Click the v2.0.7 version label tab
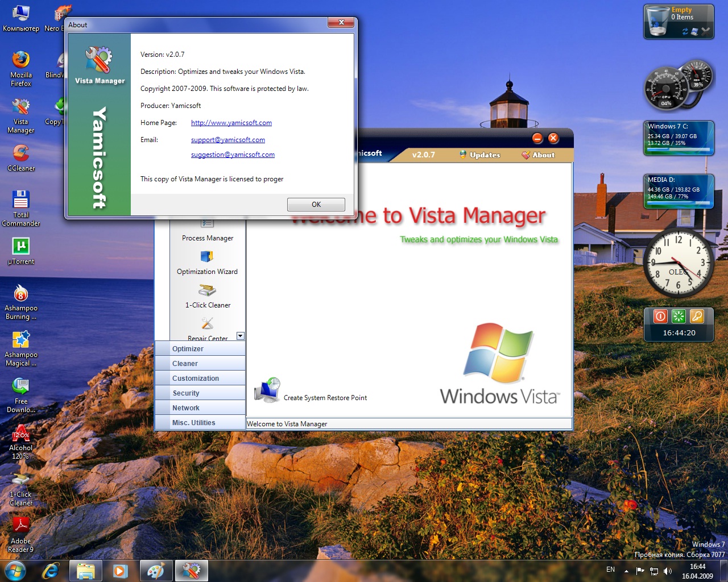This screenshot has width=728, height=582. (423, 155)
